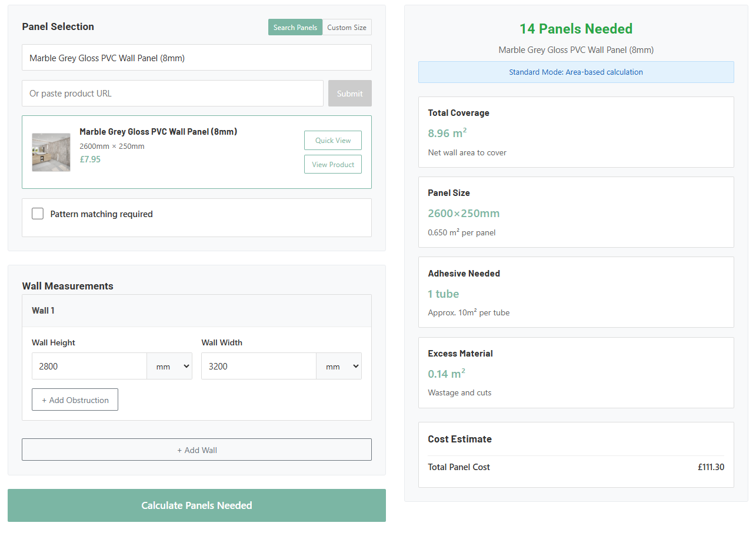
Task: Click the panel name search field
Action: (x=197, y=58)
